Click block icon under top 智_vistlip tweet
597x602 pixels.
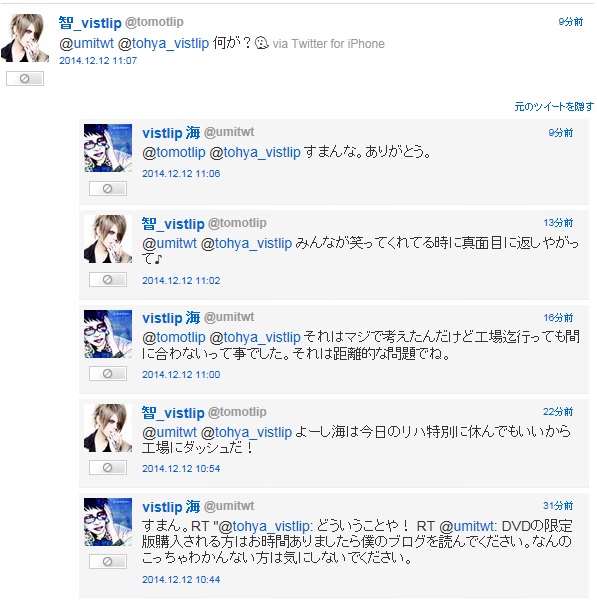click(25, 79)
